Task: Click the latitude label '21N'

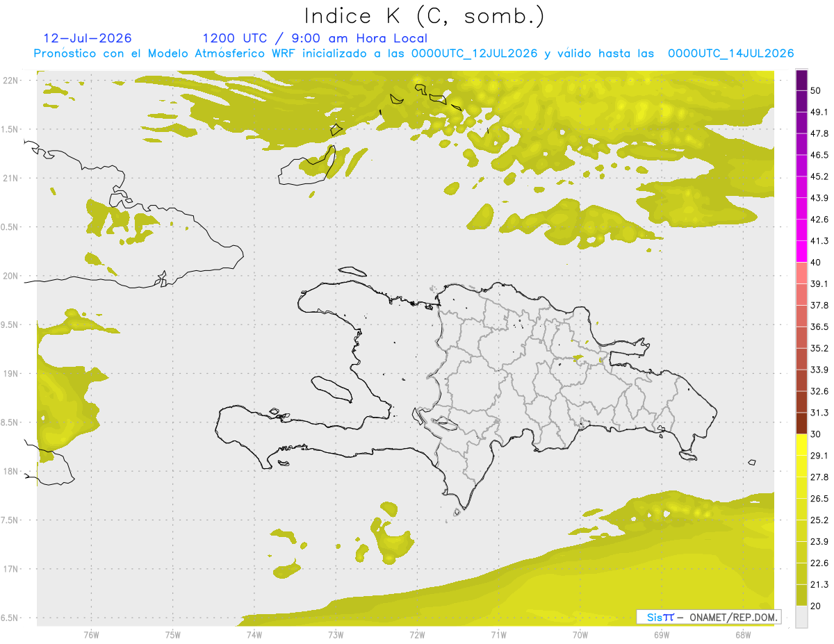Action: click(12, 179)
